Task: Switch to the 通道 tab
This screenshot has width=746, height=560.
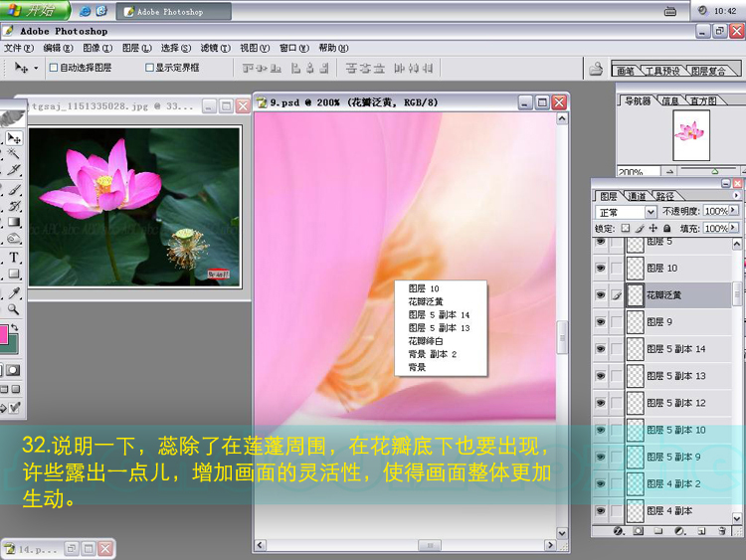Action: tap(637, 196)
